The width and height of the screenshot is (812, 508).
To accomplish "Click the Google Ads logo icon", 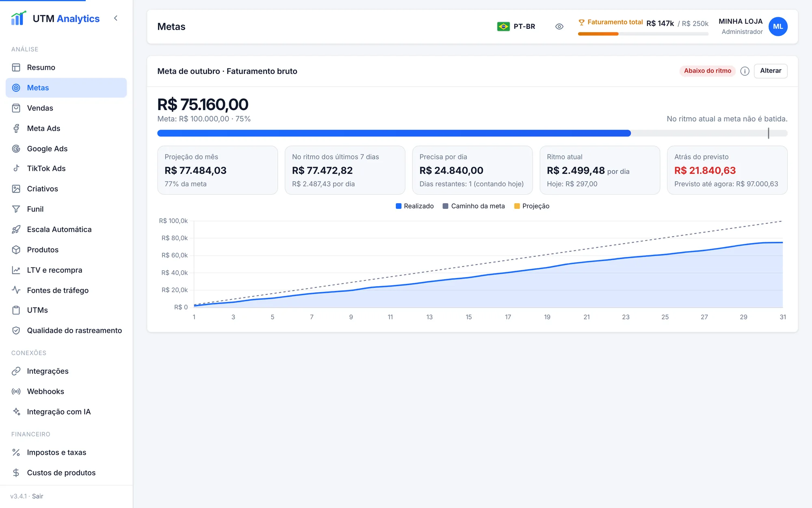I will pos(16,149).
